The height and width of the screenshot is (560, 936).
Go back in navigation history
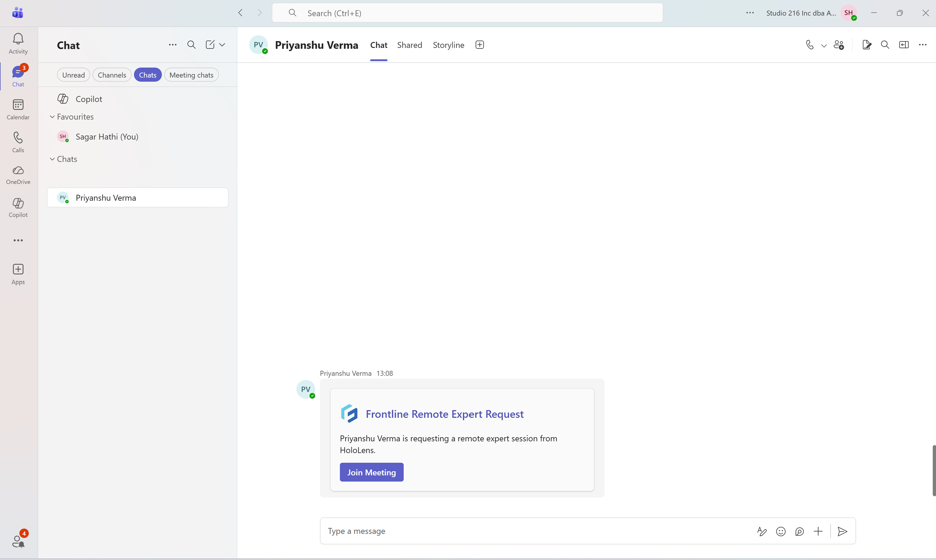click(240, 13)
